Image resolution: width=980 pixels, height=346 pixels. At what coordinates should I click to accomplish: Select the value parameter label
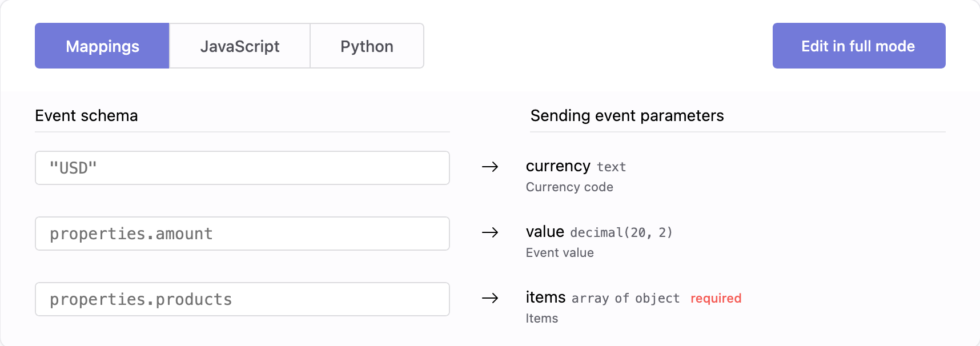coord(544,231)
